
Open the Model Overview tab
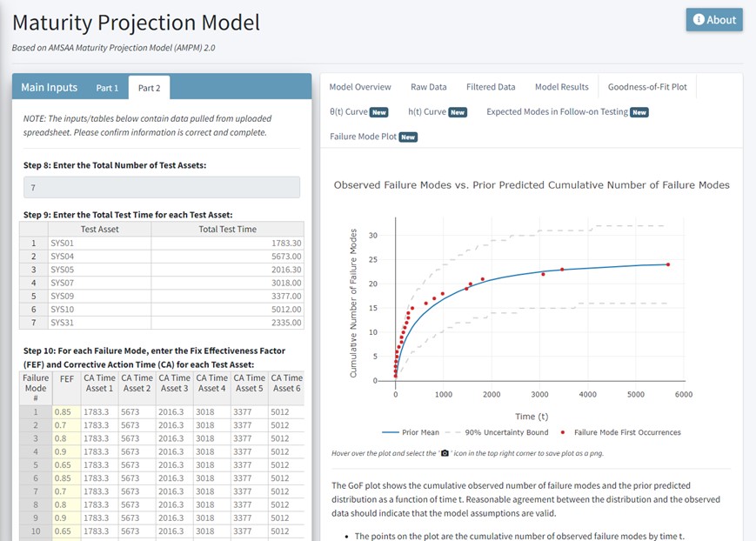pos(360,87)
